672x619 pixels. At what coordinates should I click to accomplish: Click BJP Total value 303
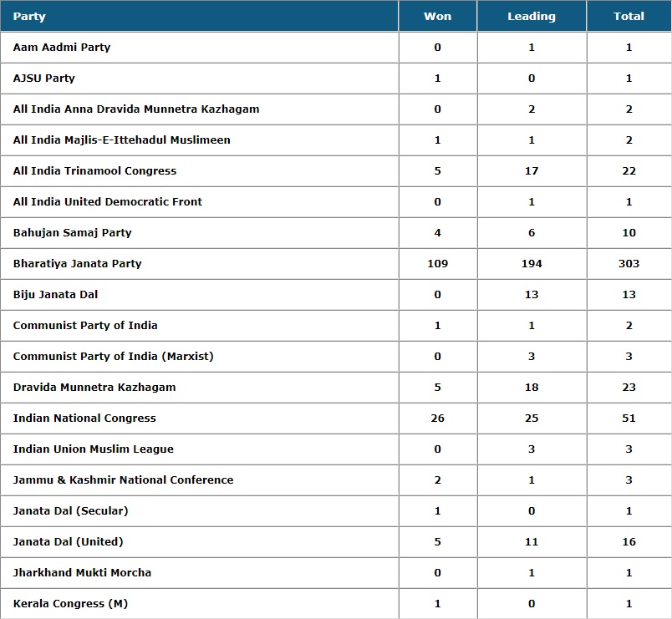629,263
